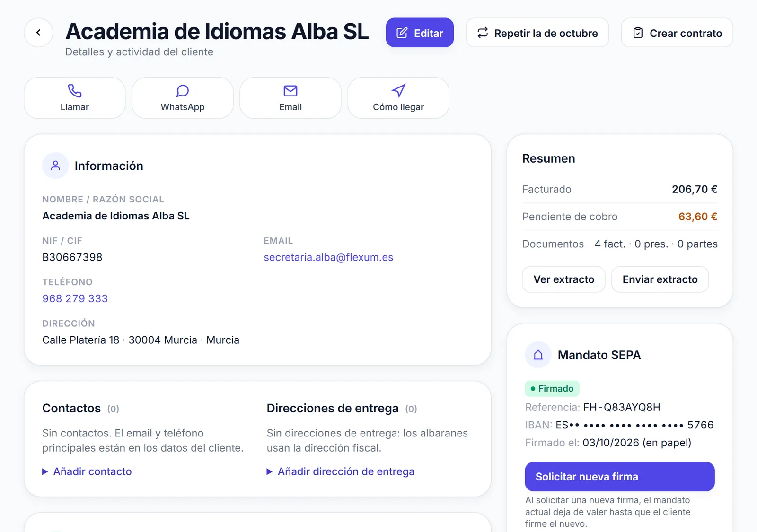Click Solicitar nueva firma button

click(619, 477)
